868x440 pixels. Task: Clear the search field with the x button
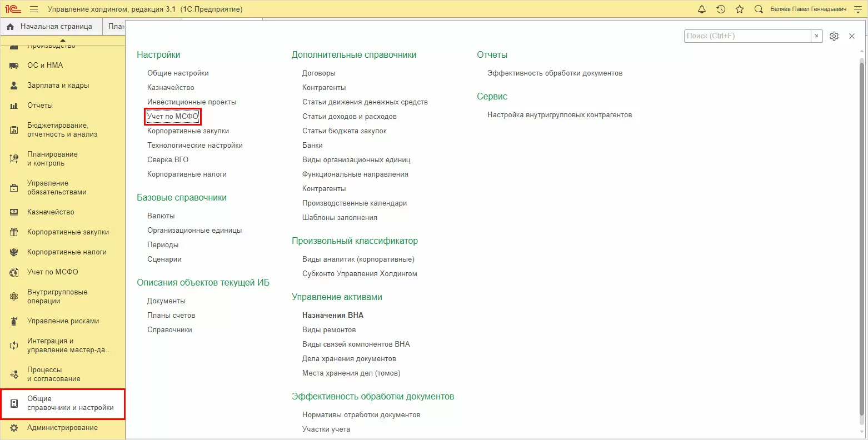pyautogui.click(x=816, y=36)
